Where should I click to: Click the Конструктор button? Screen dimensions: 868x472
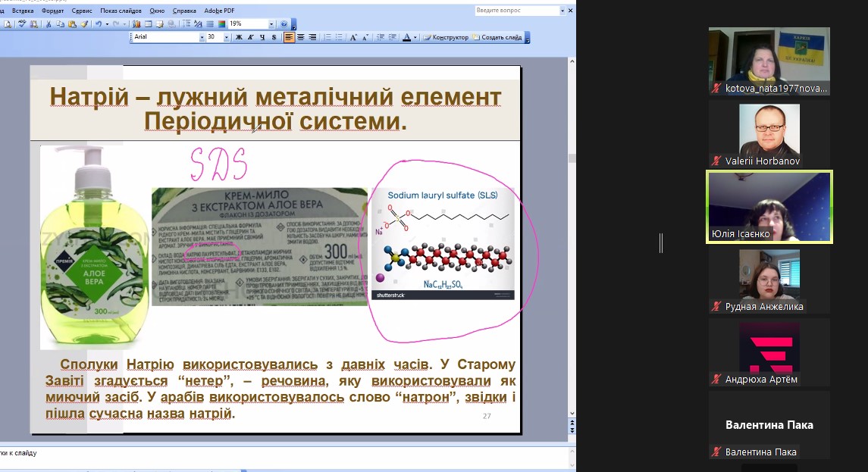(x=446, y=38)
